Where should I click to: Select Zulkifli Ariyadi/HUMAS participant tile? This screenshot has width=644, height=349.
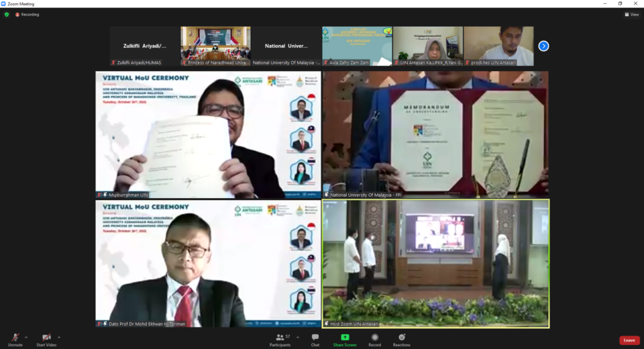[145, 46]
